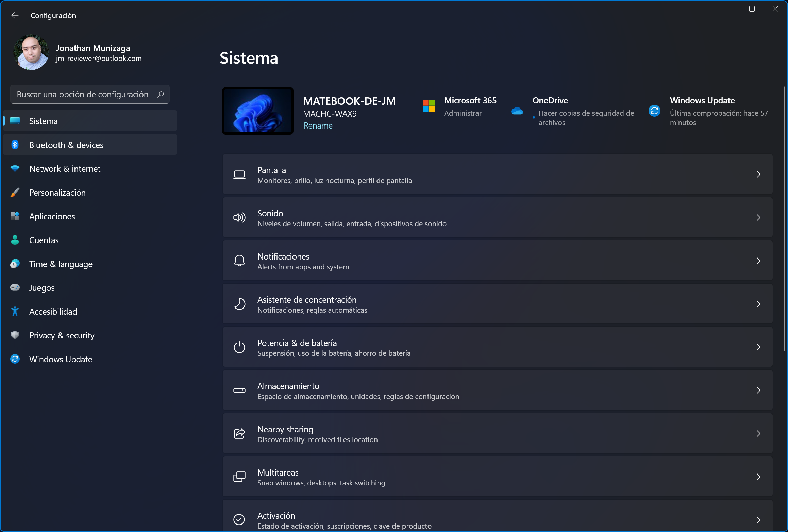Screen dimensions: 788x532
Task: Open Privacy & security section
Action: [x=62, y=335]
